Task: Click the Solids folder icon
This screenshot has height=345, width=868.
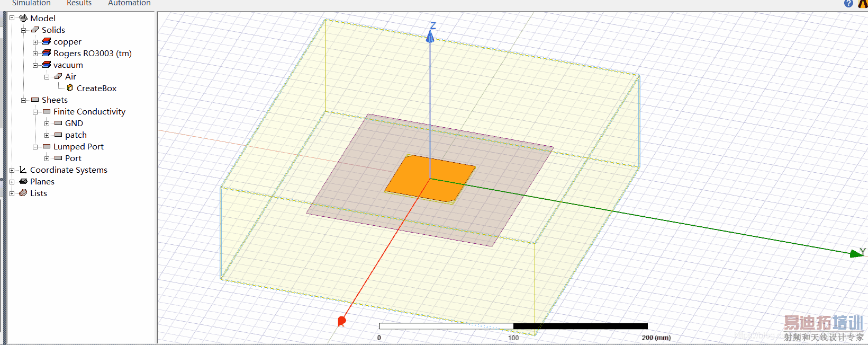Action: click(x=35, y=30)
